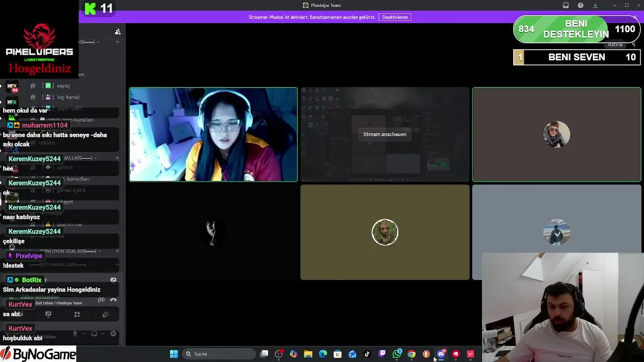The width and height of the screenshot is (644, 362).
Task: Open Task View on the taskbar
Action: pos(264,354)
